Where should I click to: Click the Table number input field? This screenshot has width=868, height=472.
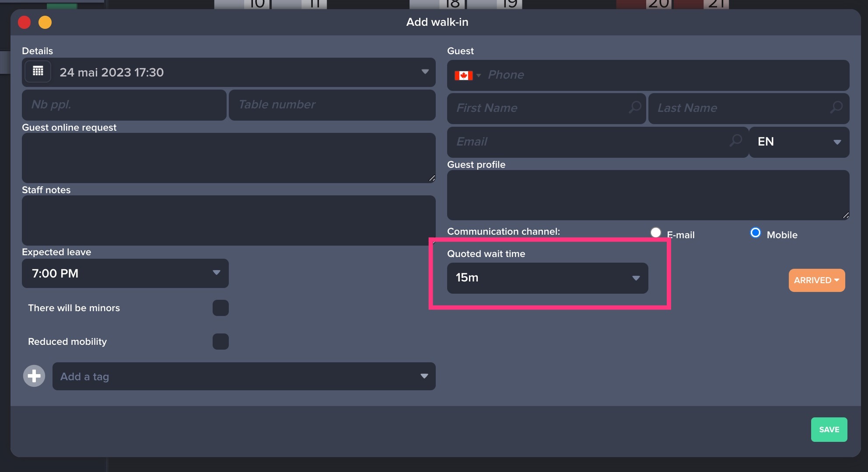[x=332, y=105]
